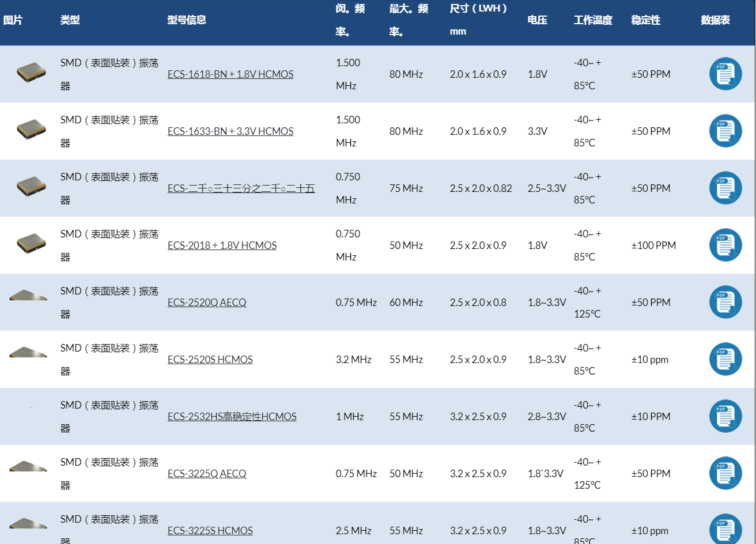The width and height of the screenshot is (756, 544).
Task: Open the ECS-1618-BN + 1.8V HCMOS link
Action: point(230,74)
